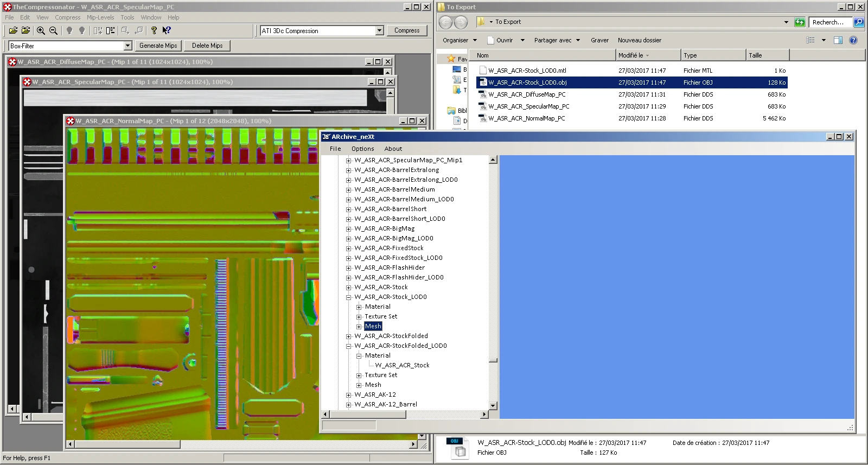Image resolution: width=868 pixels, height=465 pixels.
Task: Click the Explorer refresh green arrows icon
Action: click(x=800, y=22)
